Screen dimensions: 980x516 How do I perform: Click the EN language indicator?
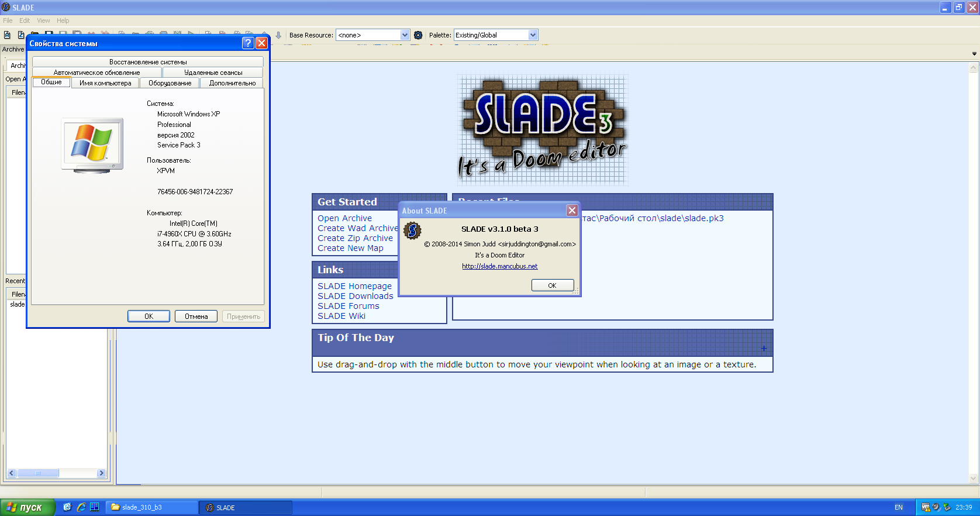click(898, 507)
